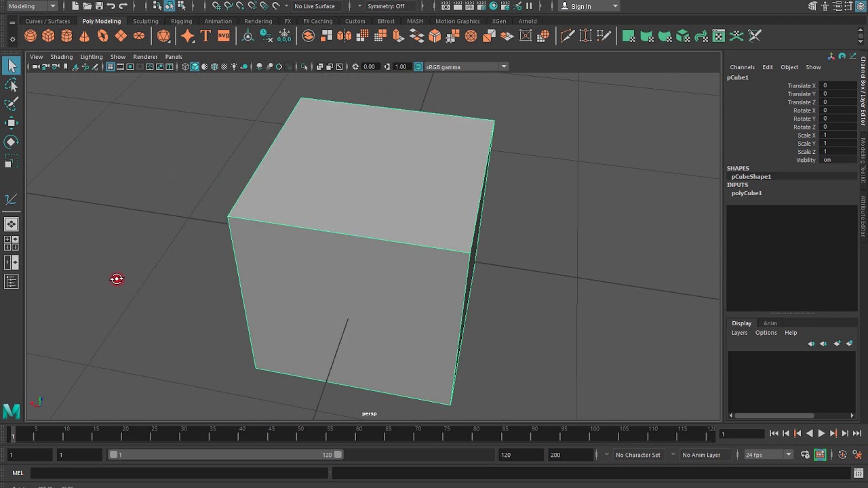Toggle the viewport grid display
868x488 pixels.
(x=111, y=66)
